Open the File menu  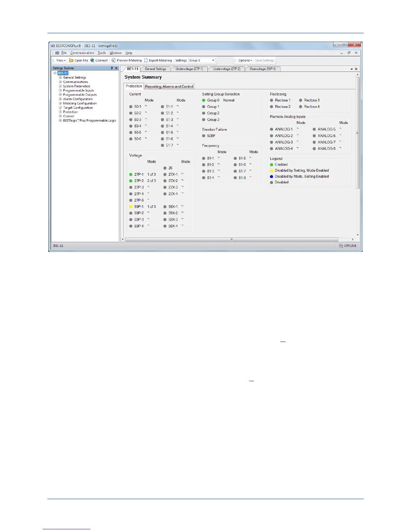pos(64,53)
